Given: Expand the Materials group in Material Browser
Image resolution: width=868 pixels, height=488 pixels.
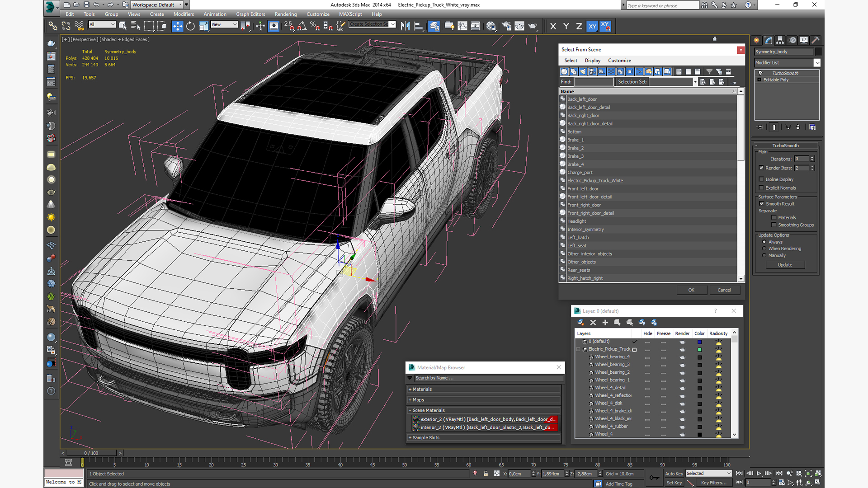Looking at the screenshot, I should (x=484, y=389).
